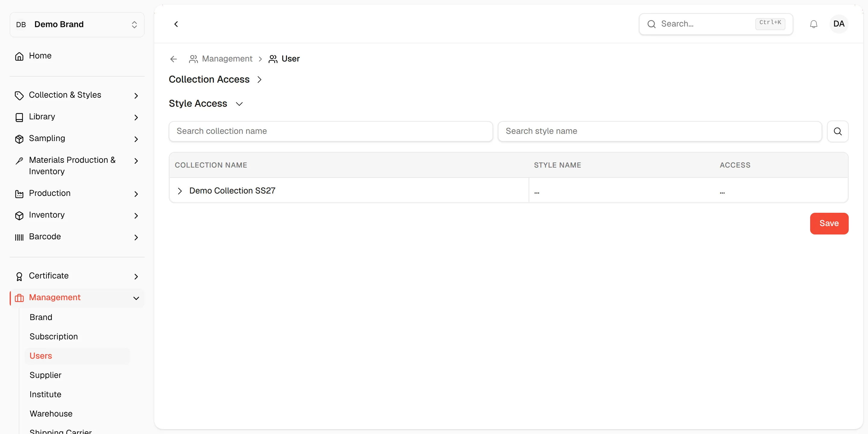Open the notifications bell

tap(813, 24)
